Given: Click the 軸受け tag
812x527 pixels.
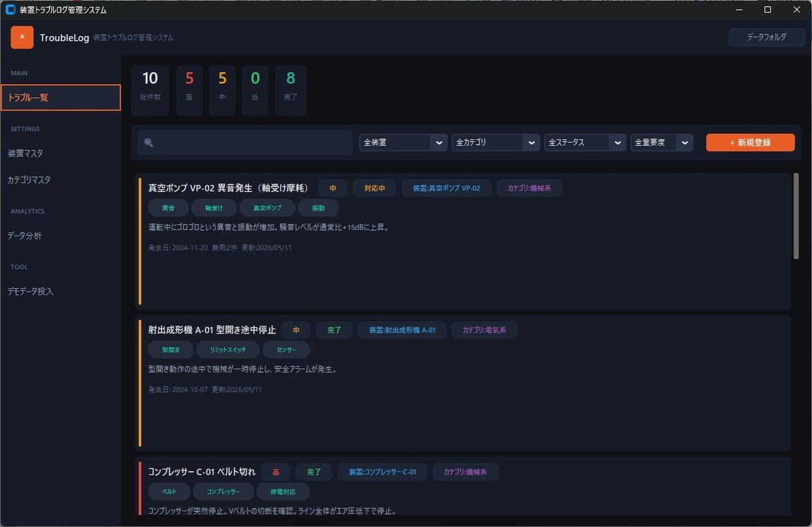Looking at the screenshot, I should tap(214, 208).
